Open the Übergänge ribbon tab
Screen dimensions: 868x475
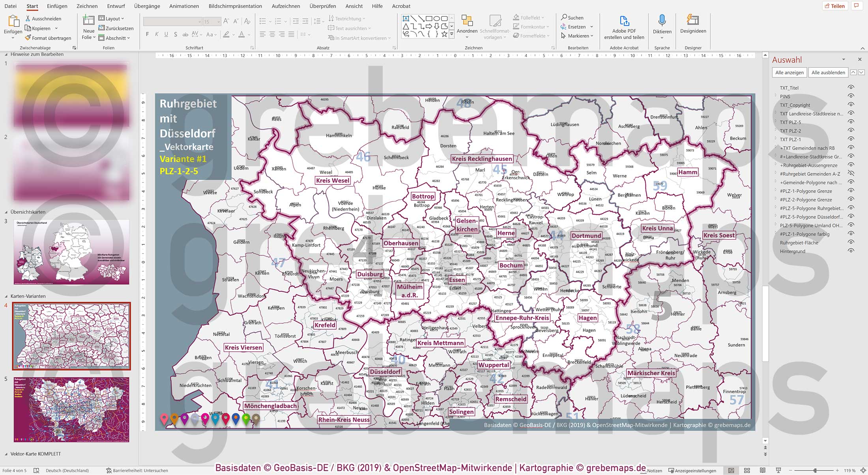147,6
